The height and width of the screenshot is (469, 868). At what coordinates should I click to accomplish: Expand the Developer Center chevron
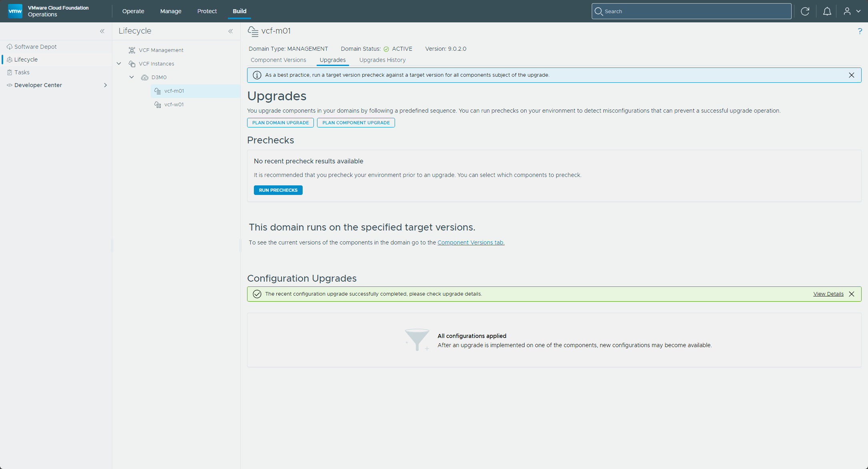pos(105,85)
